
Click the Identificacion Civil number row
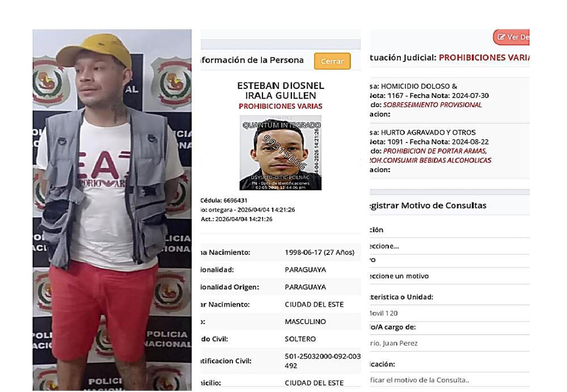(281, 361)
